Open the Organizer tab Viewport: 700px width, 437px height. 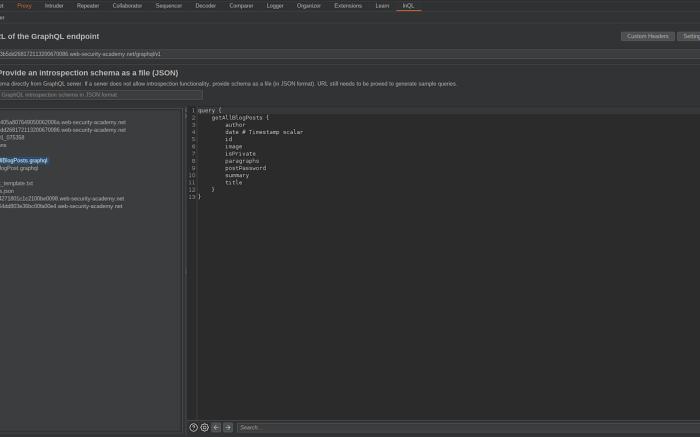(x=309, y=6)
